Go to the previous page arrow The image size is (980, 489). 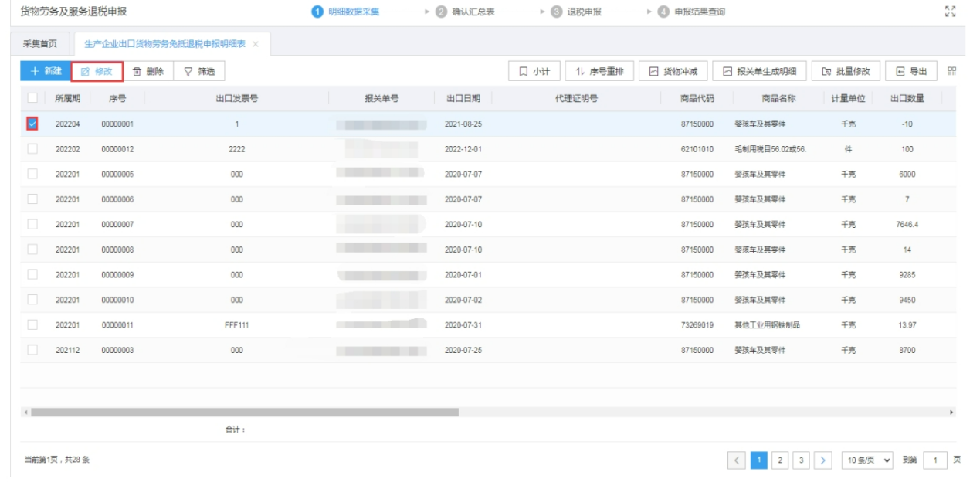click(738, 460)
